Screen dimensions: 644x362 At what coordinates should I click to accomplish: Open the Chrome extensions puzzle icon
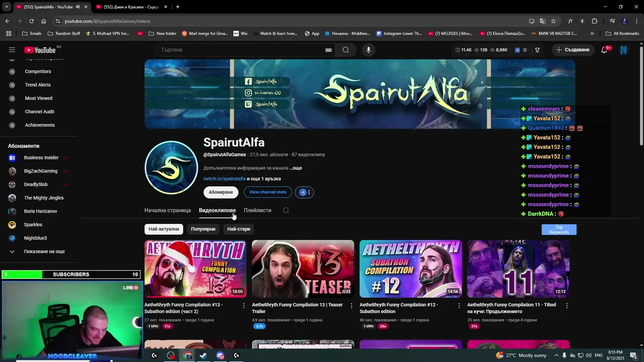[x=594, y=21]
